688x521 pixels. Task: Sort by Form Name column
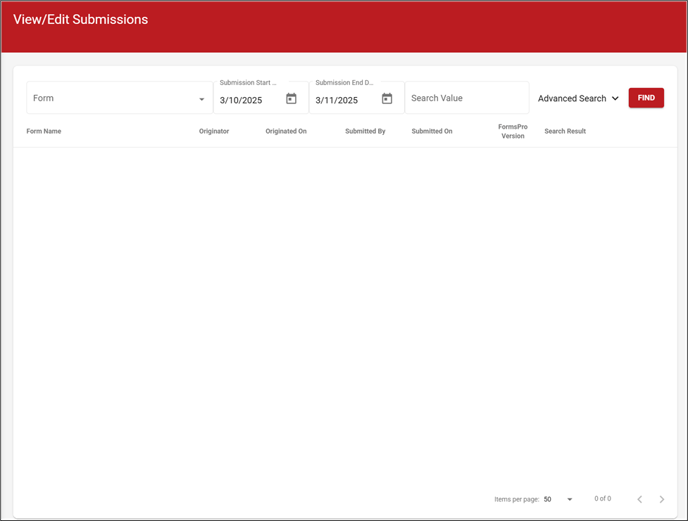(x=43, y=131)
